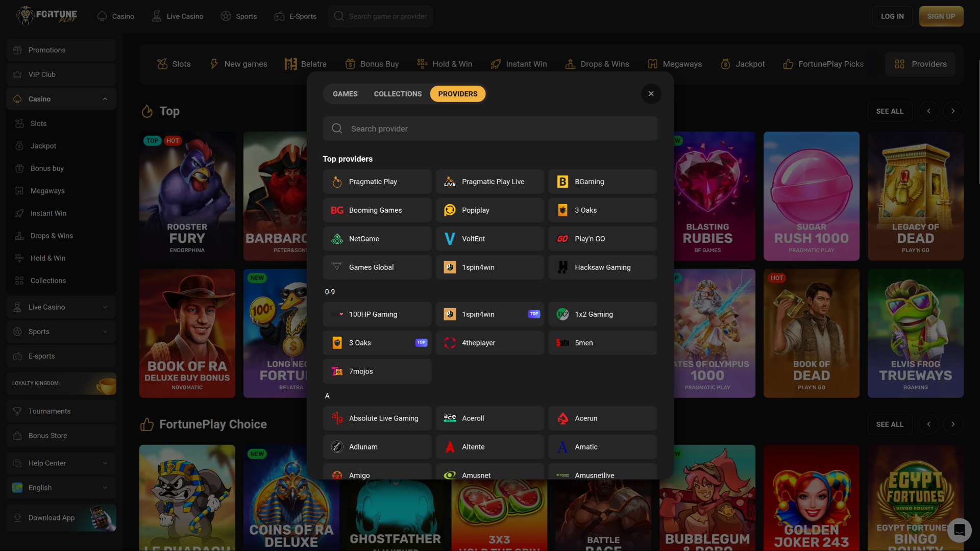Screen dimensions: 980x551
Task: Open the Jackpot section from the sidebar
Action: (x=42, y=145)
